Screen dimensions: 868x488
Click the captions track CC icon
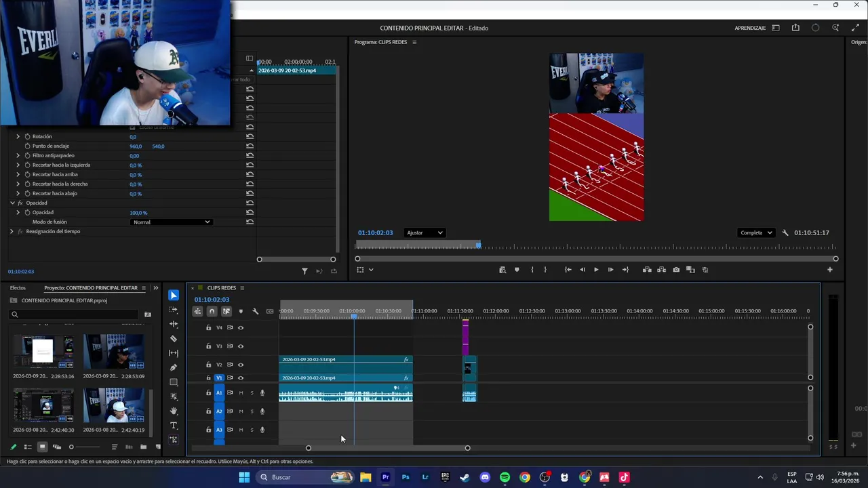[x=270, y=311]
